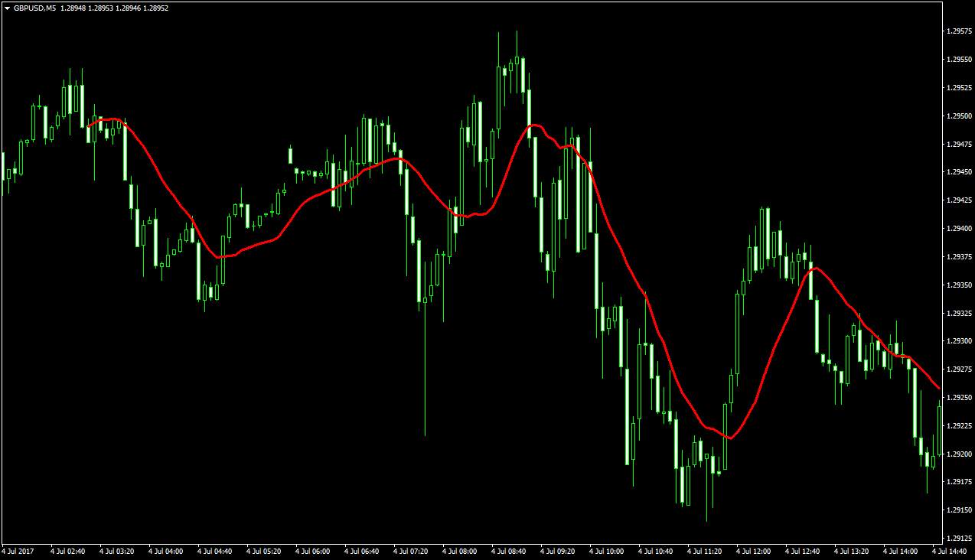
Task: Click the 1.29525 price scale label
Action: click(x=959, y=88)
